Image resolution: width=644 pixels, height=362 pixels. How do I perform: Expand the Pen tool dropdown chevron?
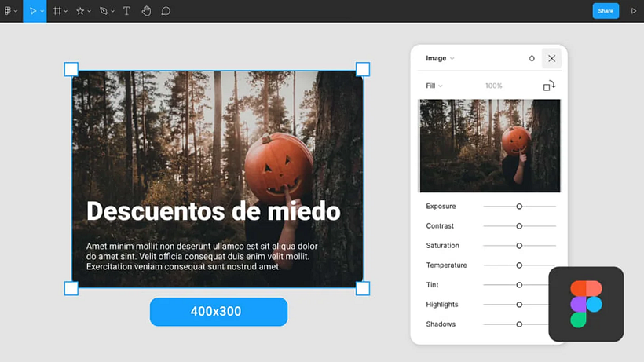(112, 12)
